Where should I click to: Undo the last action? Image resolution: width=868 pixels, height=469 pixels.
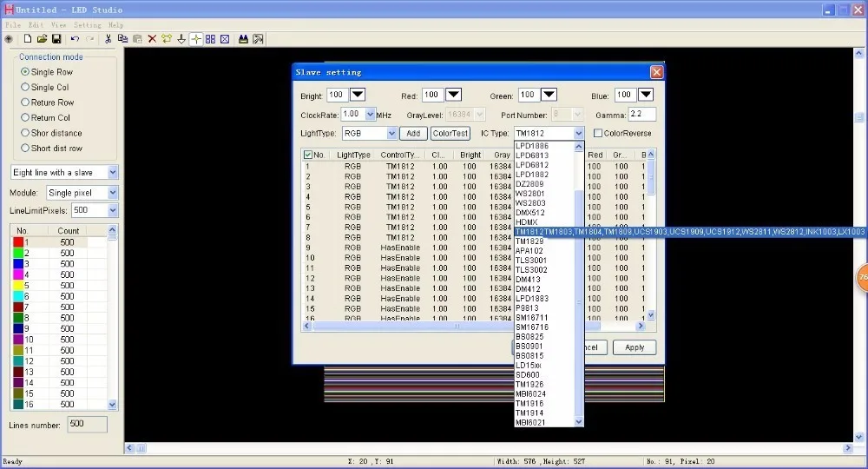[x=75, y=39]
